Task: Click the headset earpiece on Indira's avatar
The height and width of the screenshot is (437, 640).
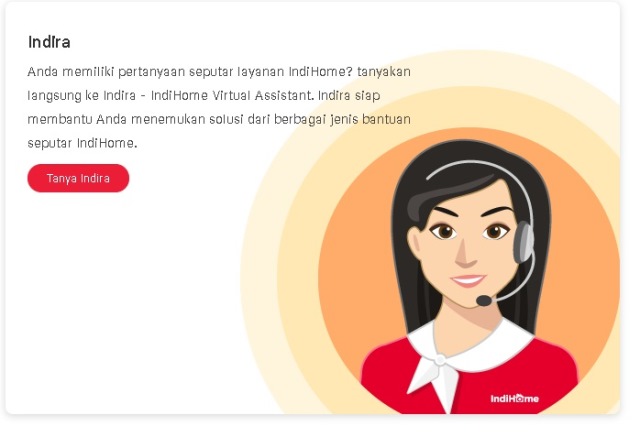Action: (x=523, y=242)
